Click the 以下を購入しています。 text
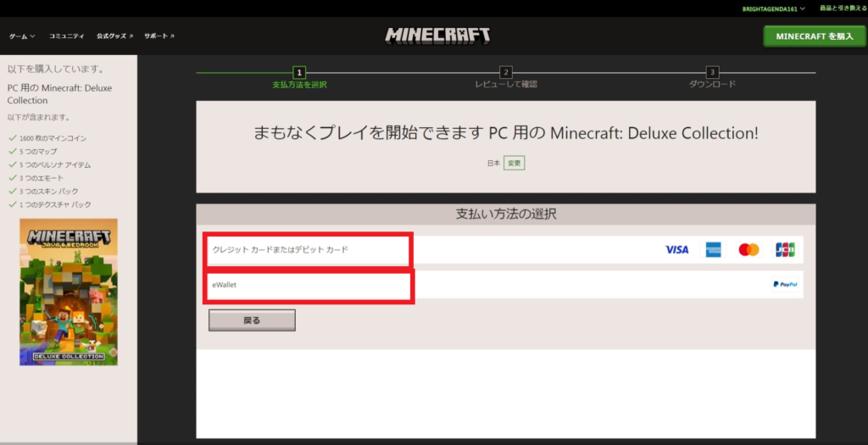The width and height of the screenshot is (868, 445). [56, 70]
